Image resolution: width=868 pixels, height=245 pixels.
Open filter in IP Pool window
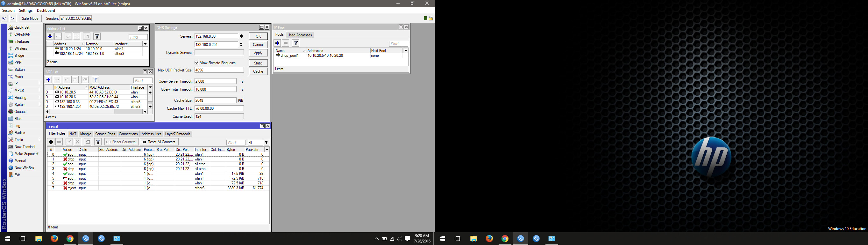(x=295, y=43)
